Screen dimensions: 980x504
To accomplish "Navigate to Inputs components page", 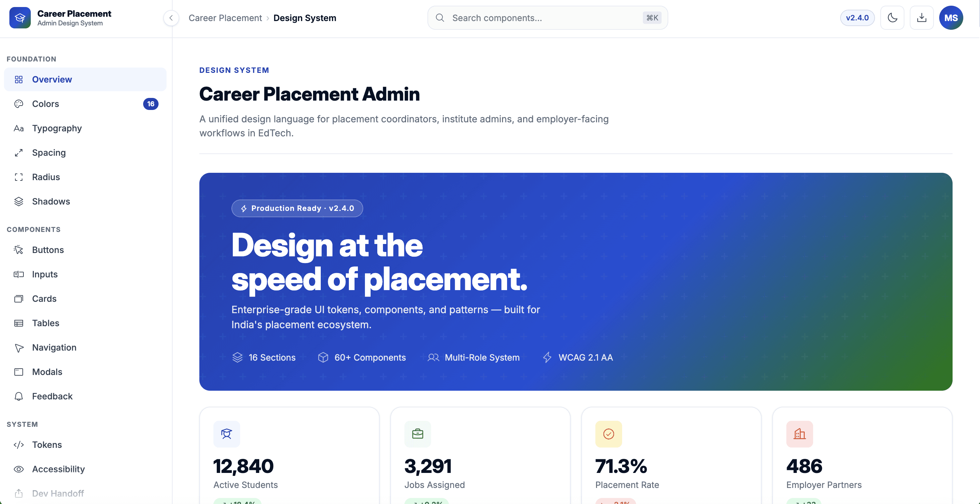I will tap(85, 274).
